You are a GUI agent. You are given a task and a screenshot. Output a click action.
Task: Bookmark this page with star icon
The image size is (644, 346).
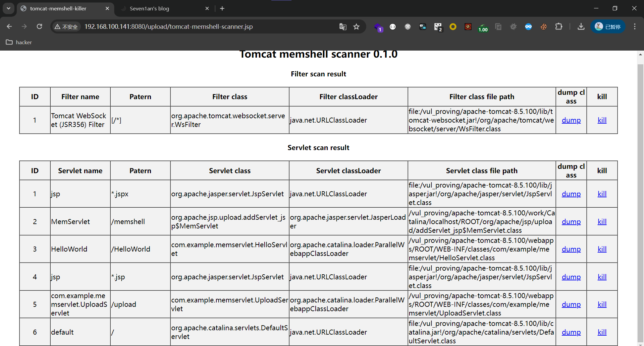pos(356,26)
